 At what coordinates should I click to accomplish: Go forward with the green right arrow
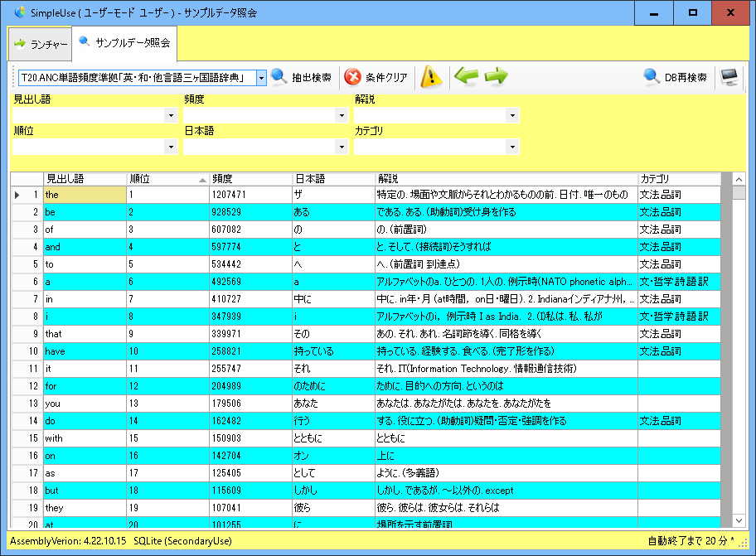coord(496,76)
